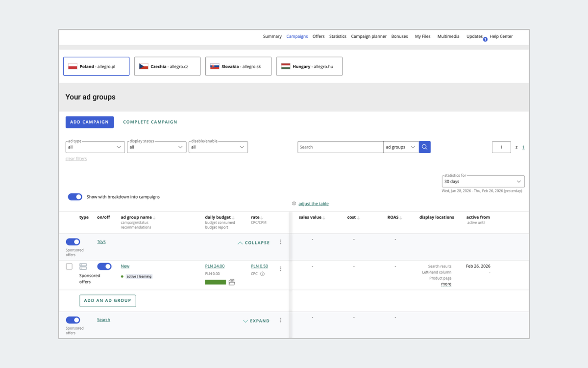Click the clear filters link

[76, 158]
